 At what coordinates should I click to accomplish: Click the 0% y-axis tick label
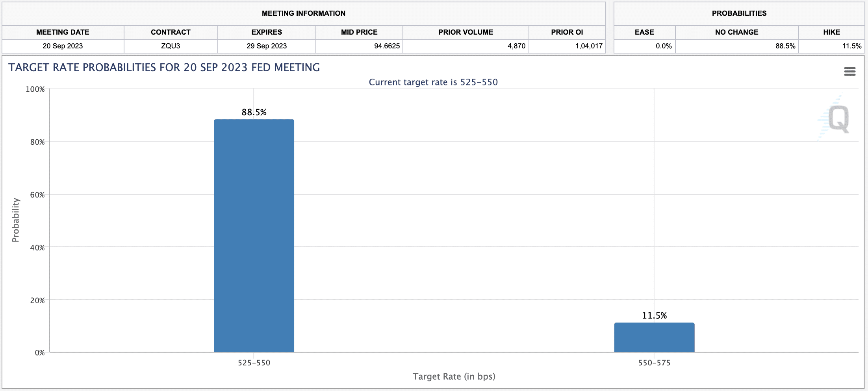[x=40, y=353]
